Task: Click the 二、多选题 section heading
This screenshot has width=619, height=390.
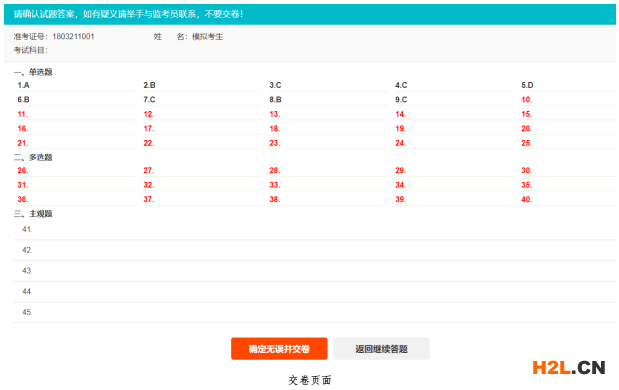Action: (x=33, y=157)
